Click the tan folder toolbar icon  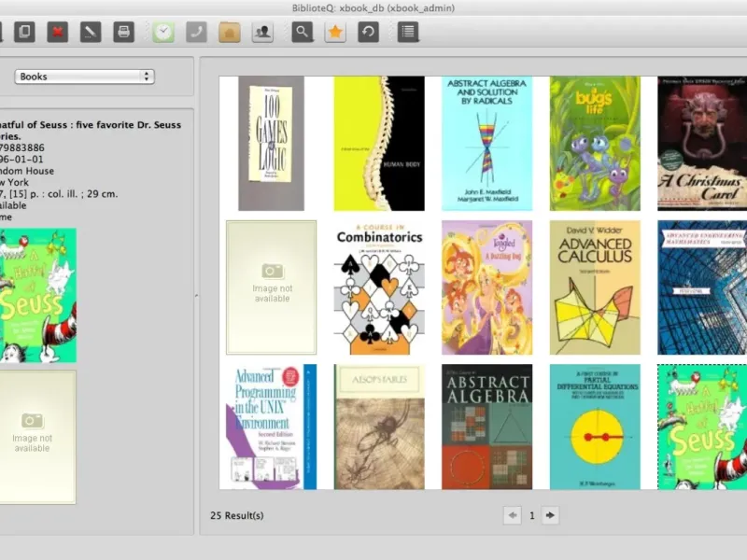click(230, 32)
